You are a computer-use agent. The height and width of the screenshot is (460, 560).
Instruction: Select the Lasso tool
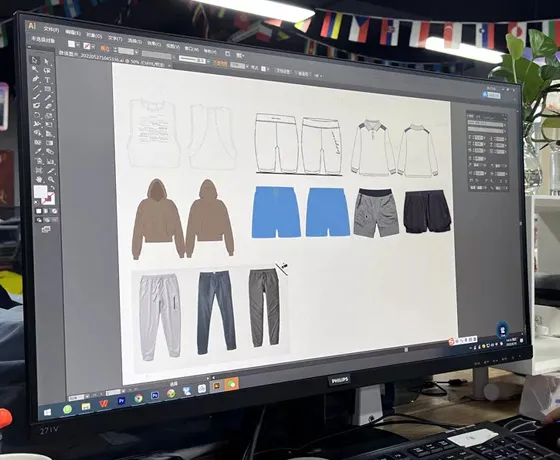pyautogui.click(x=47, y=71)
